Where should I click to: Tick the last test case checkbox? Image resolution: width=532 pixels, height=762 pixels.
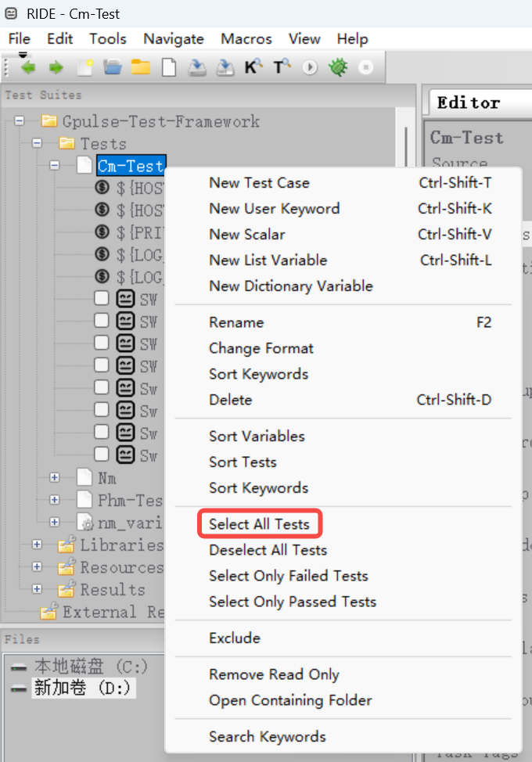pyautogui.click(x=102, y=455)
